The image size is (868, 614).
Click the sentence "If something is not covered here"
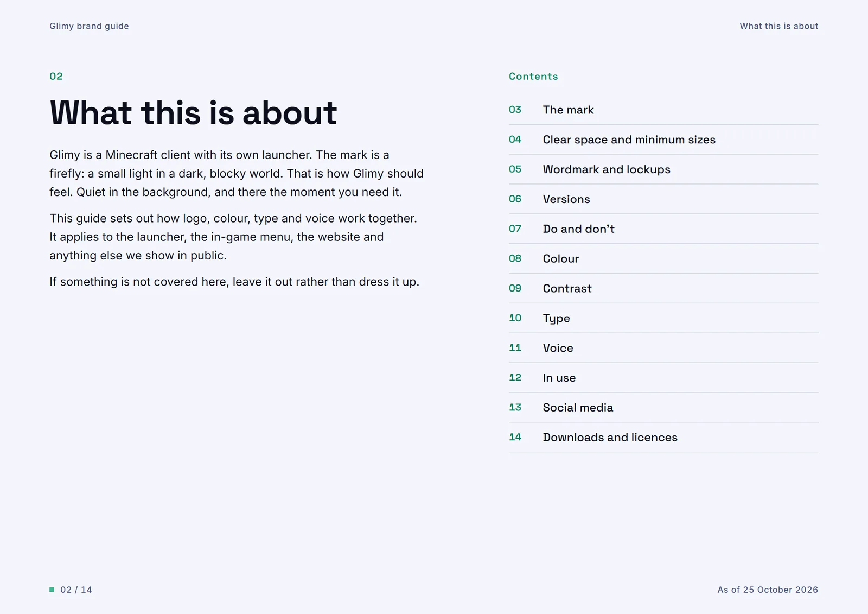tap(234, 282)
